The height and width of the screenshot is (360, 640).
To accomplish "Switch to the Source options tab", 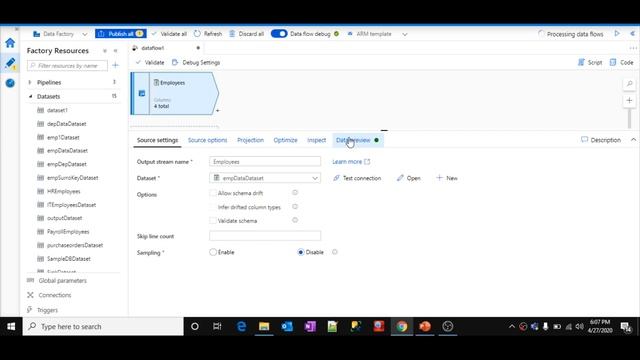I will click(x=207, y=140).
